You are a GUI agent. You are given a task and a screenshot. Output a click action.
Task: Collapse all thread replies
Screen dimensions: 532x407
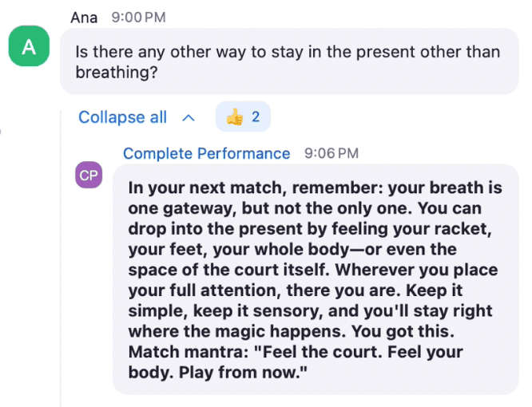pyautogui.click(x=122, y=117)
